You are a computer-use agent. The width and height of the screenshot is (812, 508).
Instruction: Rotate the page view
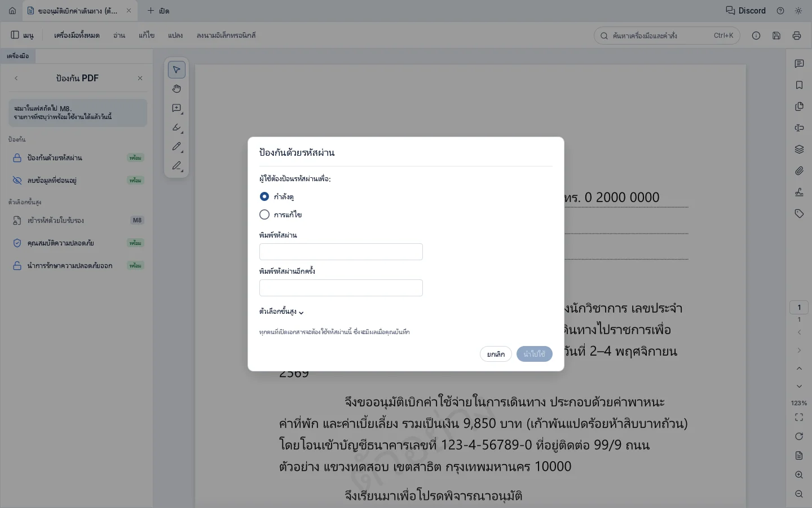coord(799,436)
